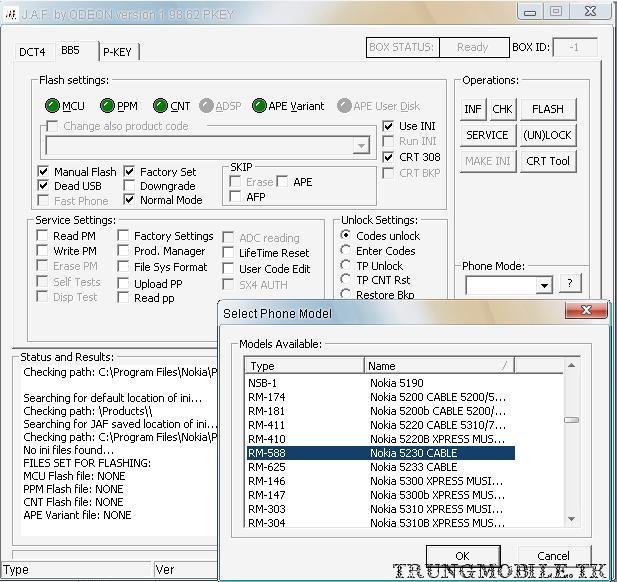
Task: Click the model list scroll up arrow
Action: (571, 366)
